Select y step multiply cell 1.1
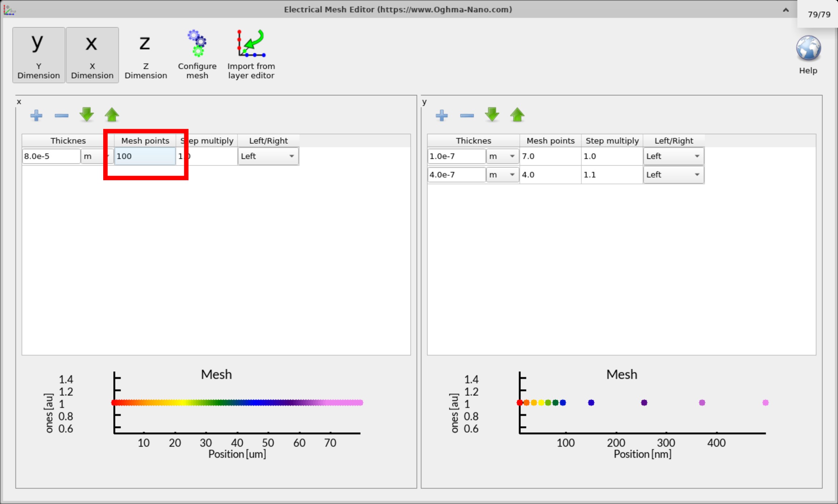 612,175
